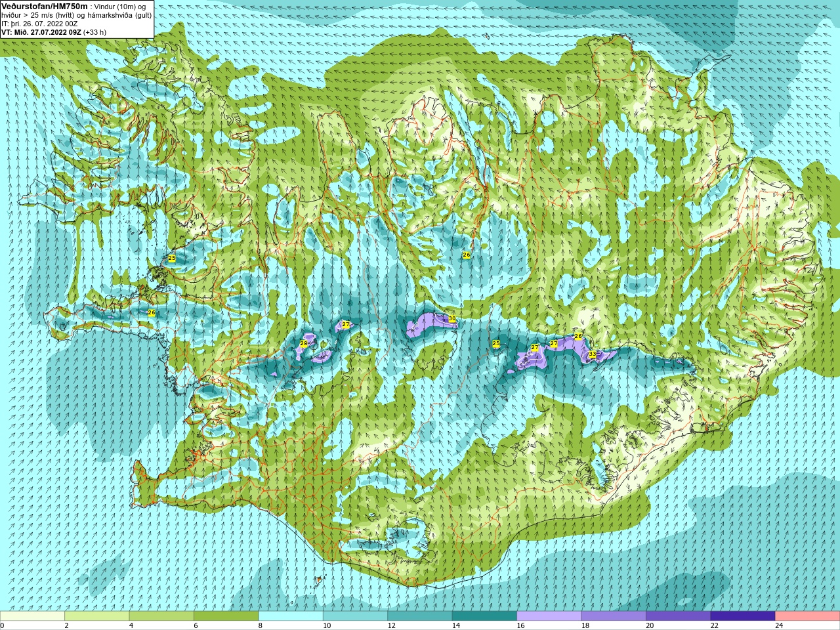Click legend scale value '4'
This screenshot has width=840, height=630.
pos(131,625)
